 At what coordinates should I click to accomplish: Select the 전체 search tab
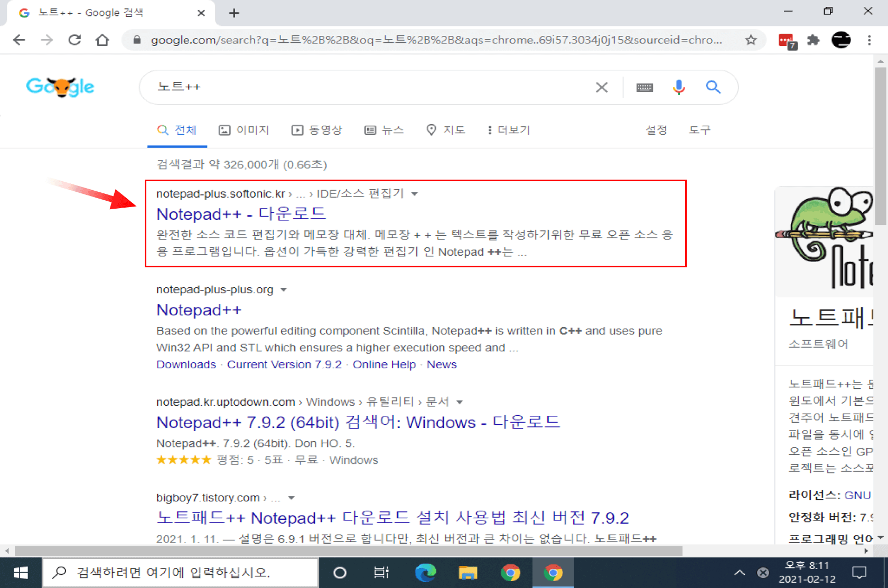(x=177, y=130)
